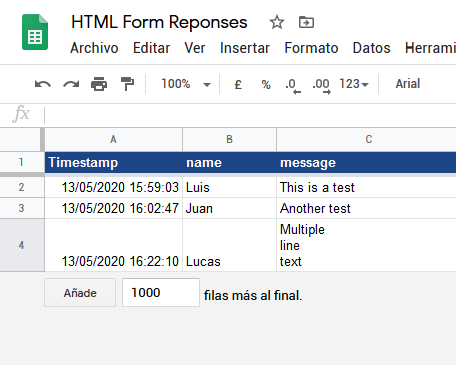456x365 pixels.
Task: Increase decimal places
Action: coord(321,86)
